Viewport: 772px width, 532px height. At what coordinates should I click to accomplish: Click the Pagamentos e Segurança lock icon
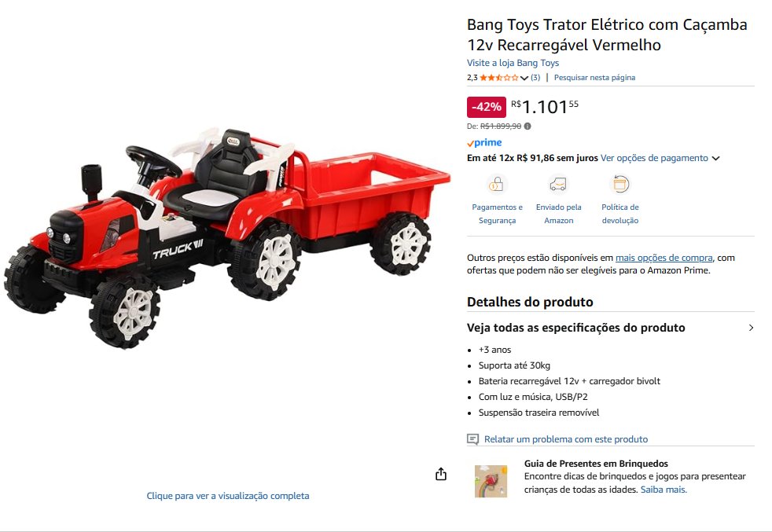click(496, 185)
